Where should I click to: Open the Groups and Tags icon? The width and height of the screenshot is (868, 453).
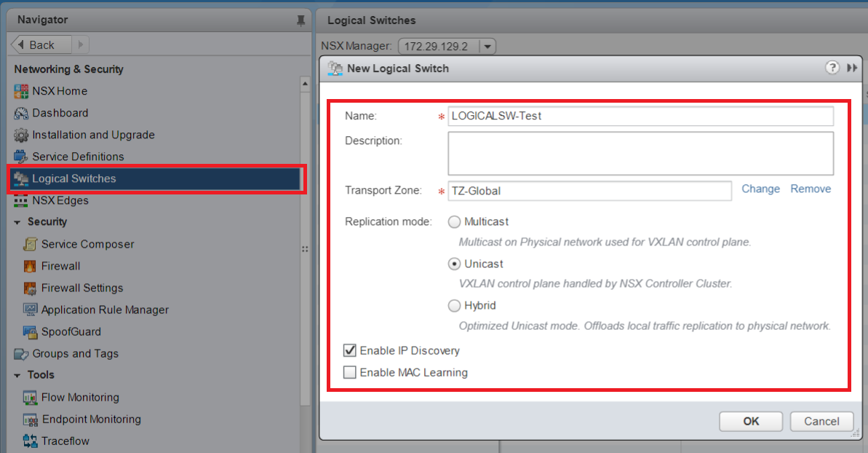tap(21, 354)
